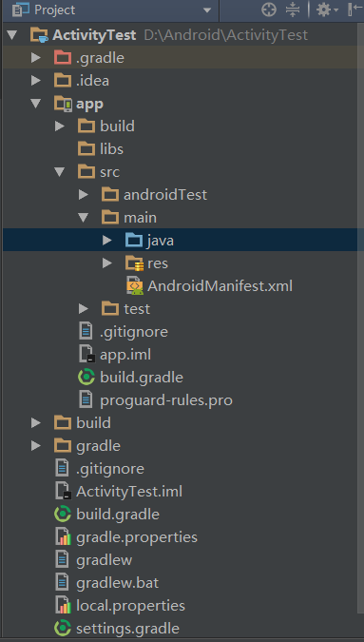
Task: Select gradle.properties file name
Action: point(137,537)
